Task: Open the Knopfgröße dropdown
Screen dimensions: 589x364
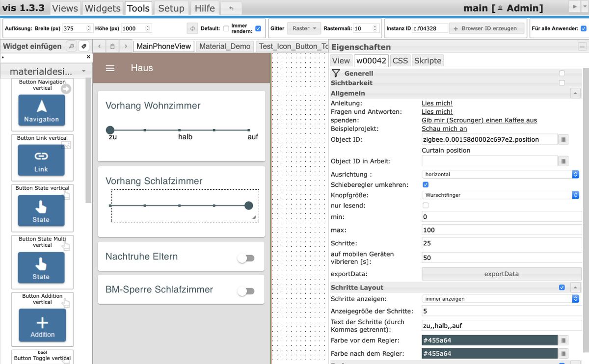Action: point(501,195)
